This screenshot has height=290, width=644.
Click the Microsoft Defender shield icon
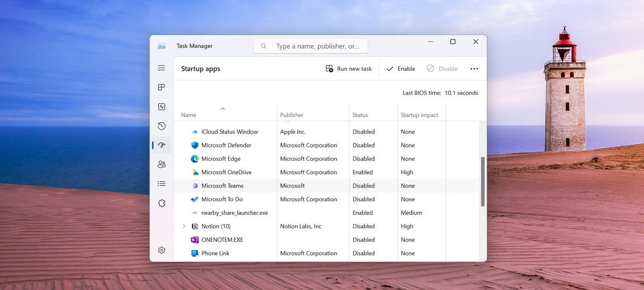(x=195, y=145)
